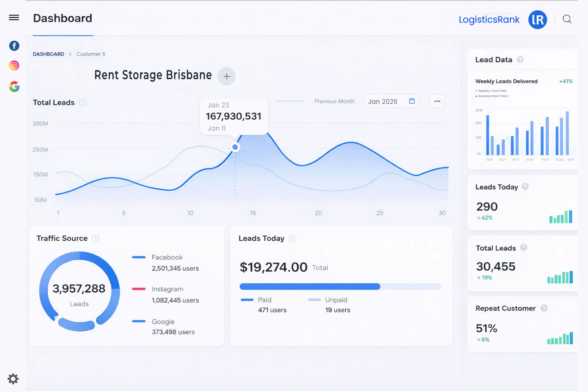Screen dimensions: 588x392
Task: Click the 2,501,345 users Facebook count
Action: click(175, 268)
